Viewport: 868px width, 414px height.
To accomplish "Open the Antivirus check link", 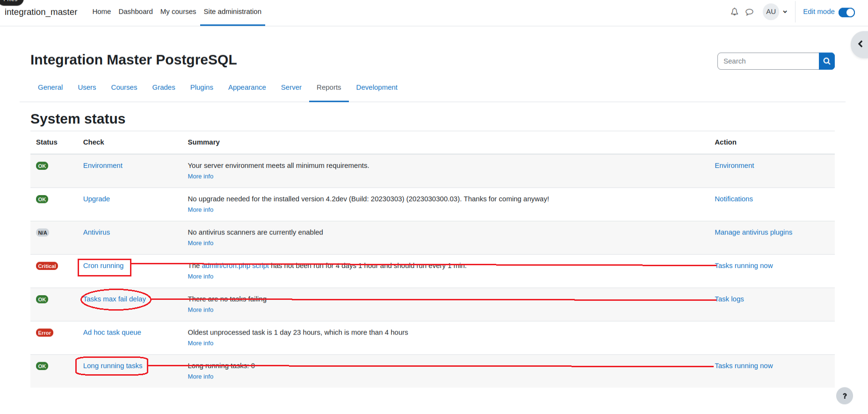I will pos(96,232).
